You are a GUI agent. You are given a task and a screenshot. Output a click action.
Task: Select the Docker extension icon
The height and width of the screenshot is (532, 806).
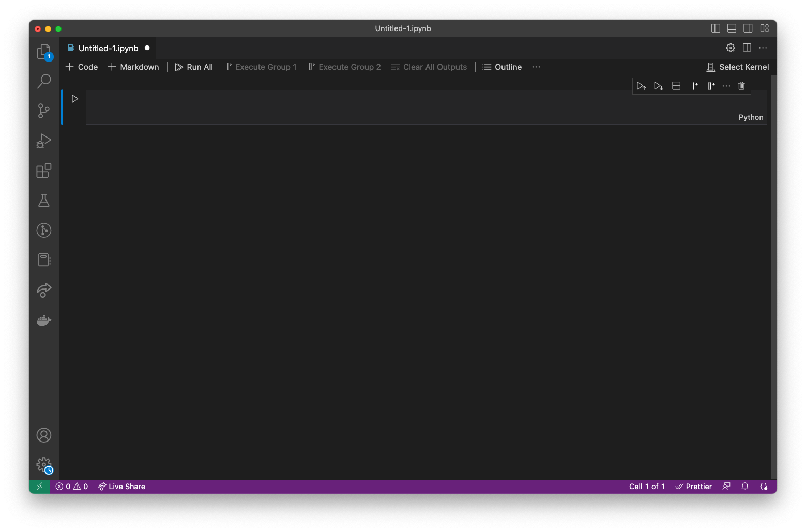click(x=43, y=320)
